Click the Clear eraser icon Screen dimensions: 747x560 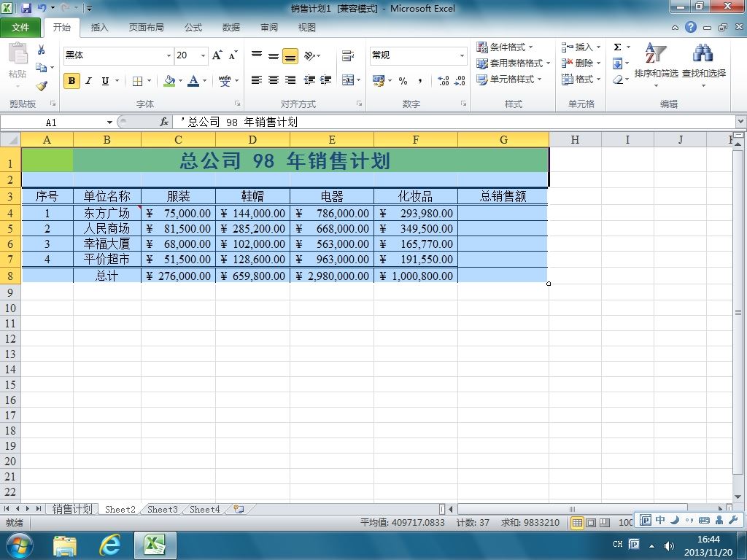[x=618, y=79]
